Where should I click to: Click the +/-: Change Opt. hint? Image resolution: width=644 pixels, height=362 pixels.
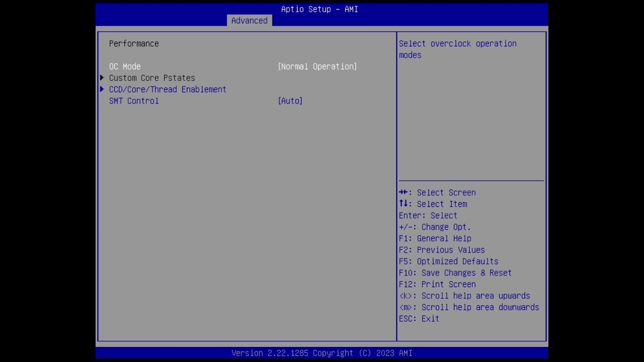point(435,227)
